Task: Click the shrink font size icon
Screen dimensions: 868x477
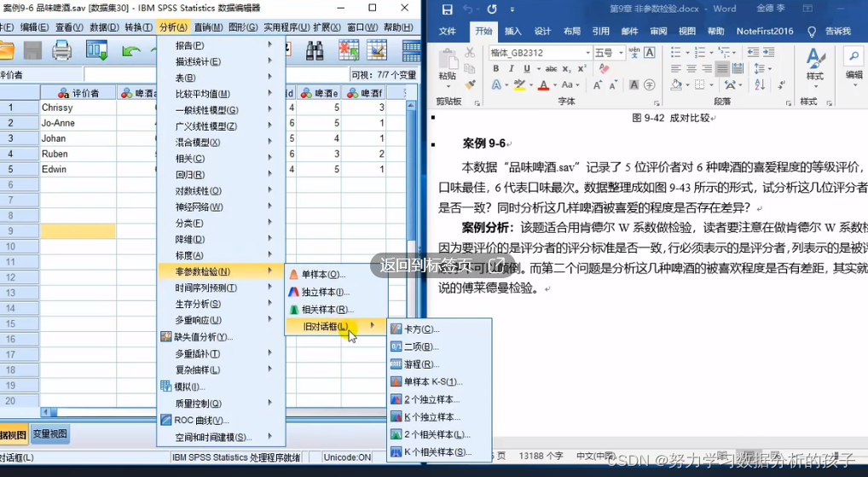Action: tap(613, 84)
